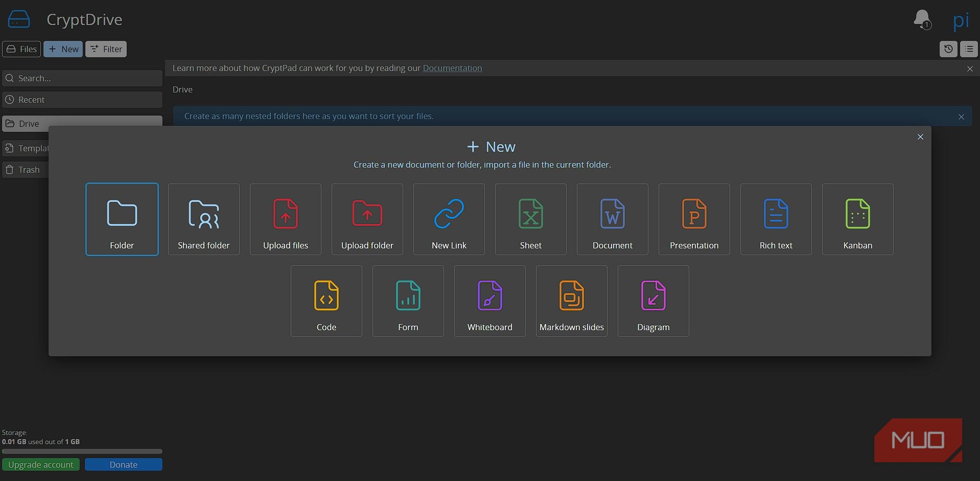
Task: Create a new Document
Action: pos(613,219)
